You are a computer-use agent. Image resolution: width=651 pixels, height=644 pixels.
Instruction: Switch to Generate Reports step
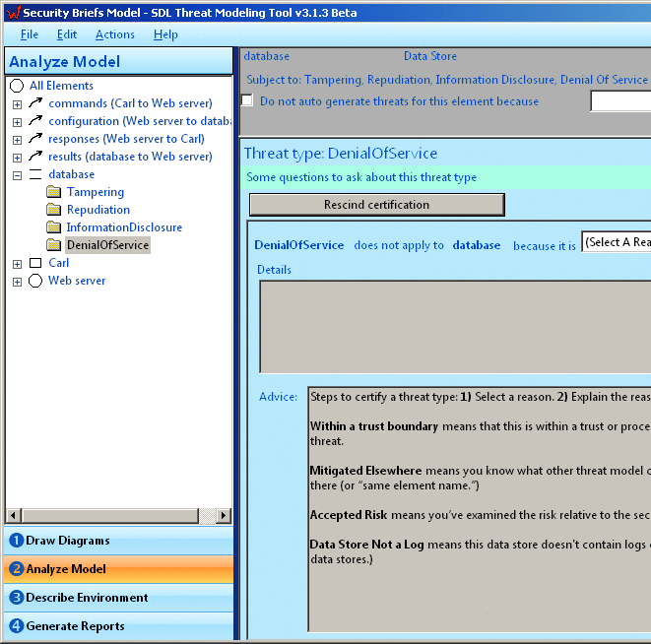pos(75,626)
